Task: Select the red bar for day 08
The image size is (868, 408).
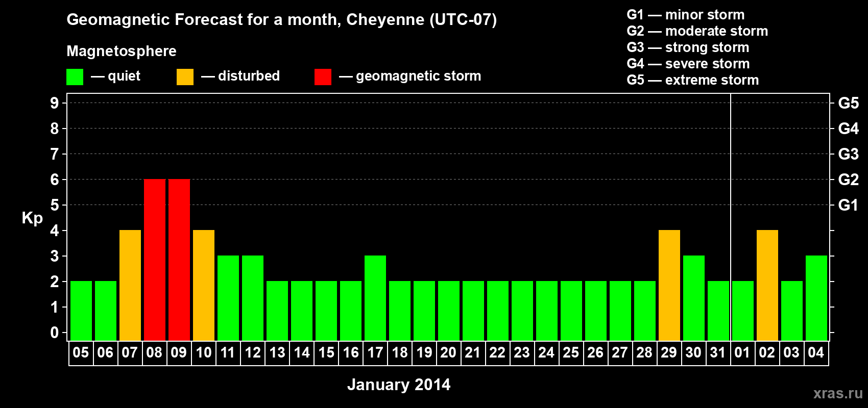Action: pos(155,260)
